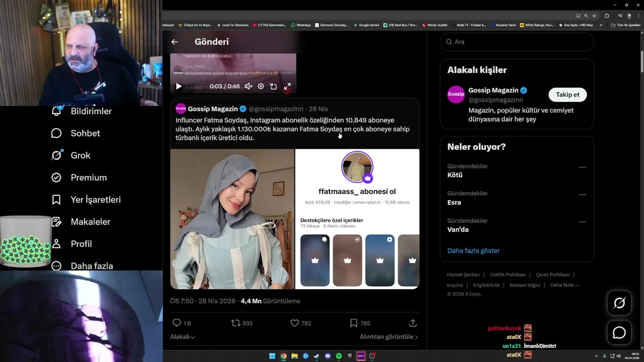Open Chrome extensions puzzle icon
The image size is (644, 362).
click(x=607, y=16)
